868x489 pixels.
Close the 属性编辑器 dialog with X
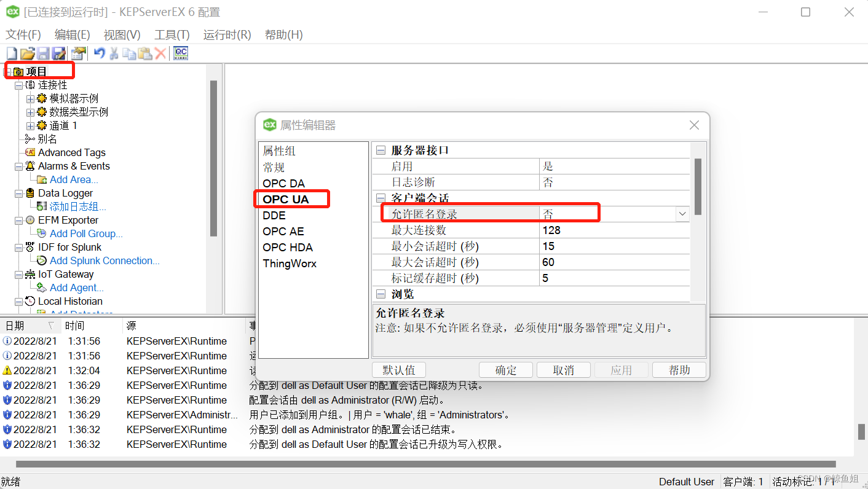tap(694, 125)
